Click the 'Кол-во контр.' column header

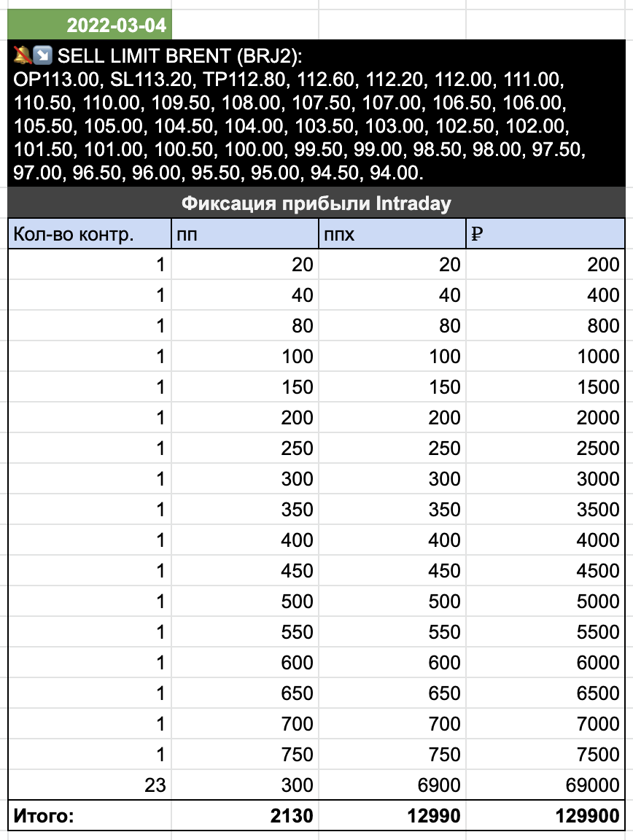click(x=90, y=234)
